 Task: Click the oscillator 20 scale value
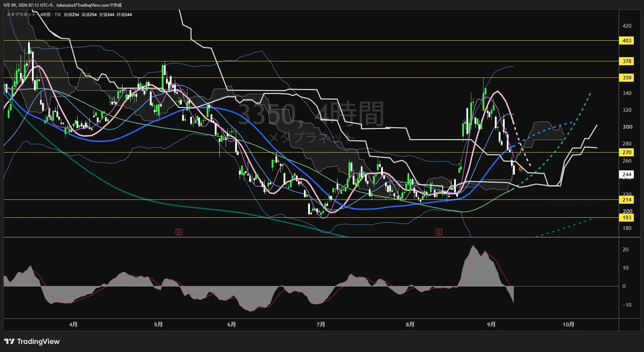point(625,250)
